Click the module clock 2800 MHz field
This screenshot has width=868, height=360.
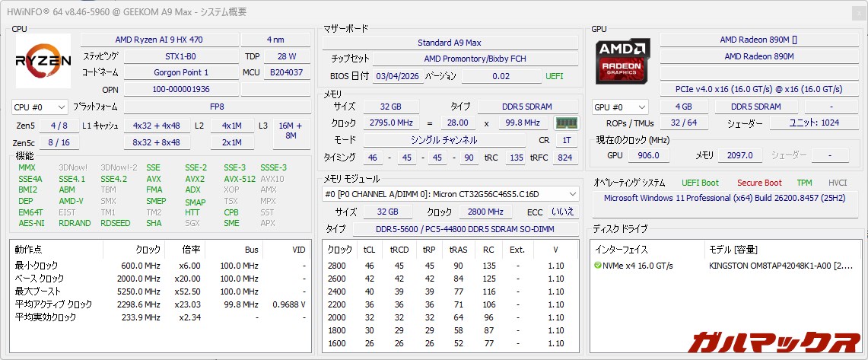(x=488, y=212)
